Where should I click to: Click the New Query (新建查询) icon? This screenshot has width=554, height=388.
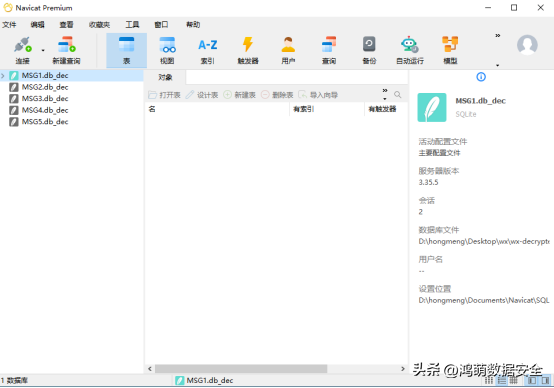click(x=66, y=51)
